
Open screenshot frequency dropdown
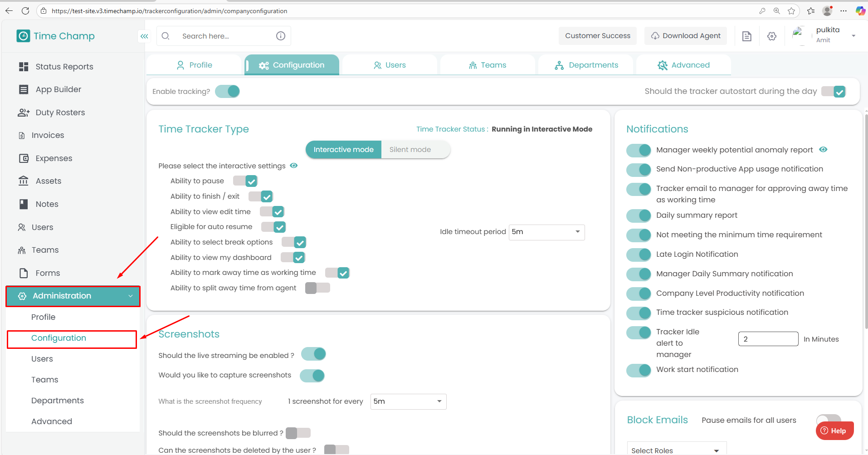(409, 401)
